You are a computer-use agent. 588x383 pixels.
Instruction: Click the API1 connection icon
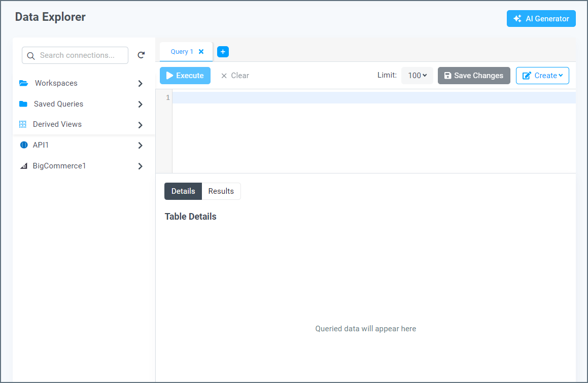(24, 145)
